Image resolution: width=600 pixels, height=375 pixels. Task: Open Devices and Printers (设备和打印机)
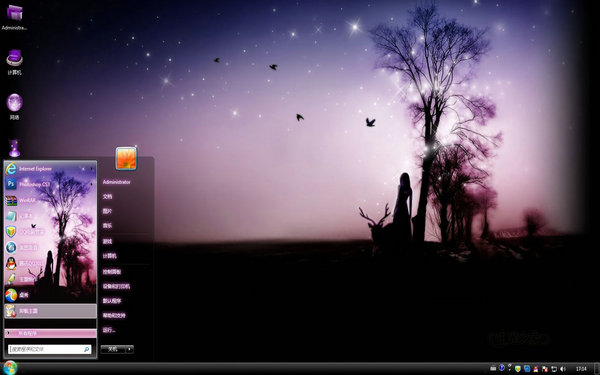click(x=116, y=286)
